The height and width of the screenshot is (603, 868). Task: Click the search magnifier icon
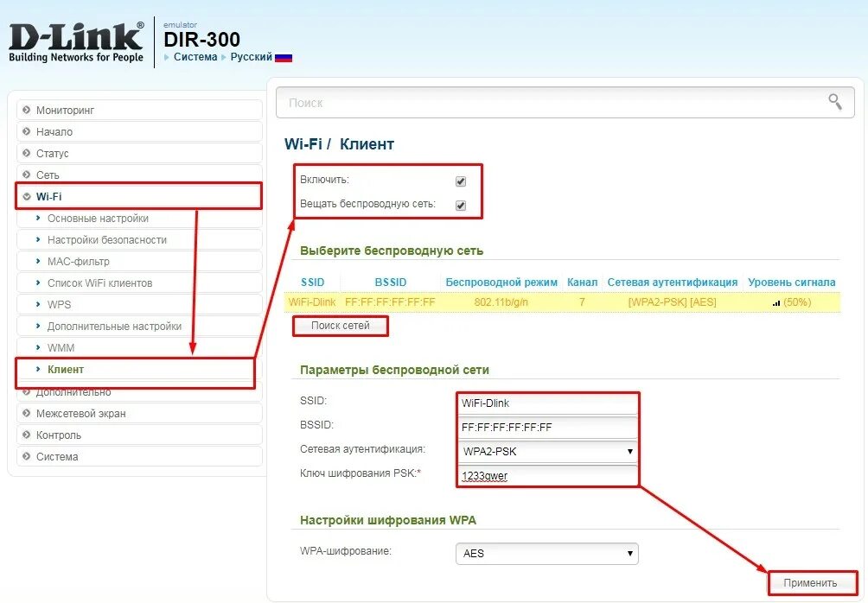[x=835, y=102]
